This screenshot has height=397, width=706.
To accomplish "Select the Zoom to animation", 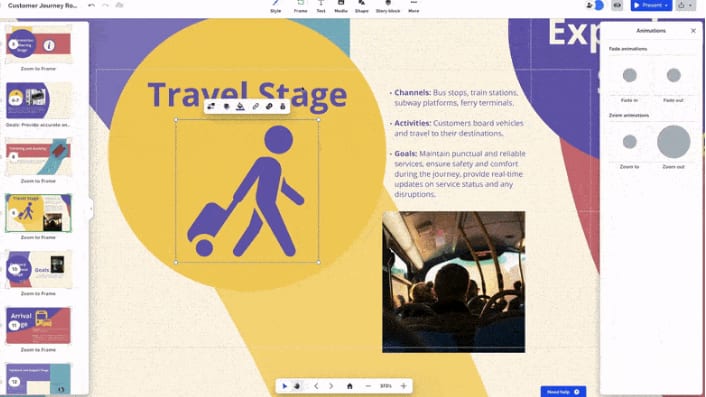I will (629, 142).
